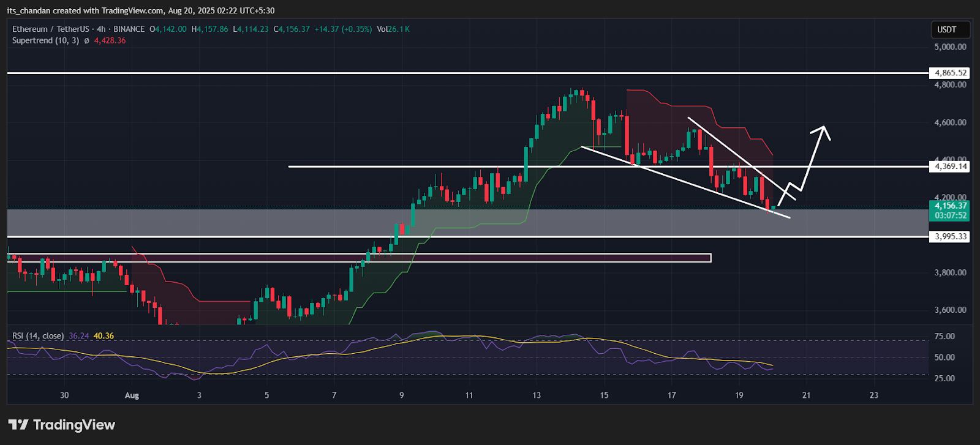Click the date 23 on time axis
The image size is (980, 445).
tap(874, 395)
